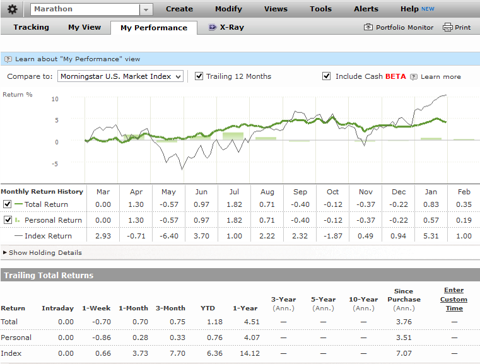This screenshot has height=364, width=480.
Task: Click the Portfolio Monitor link
Action: 404,27
